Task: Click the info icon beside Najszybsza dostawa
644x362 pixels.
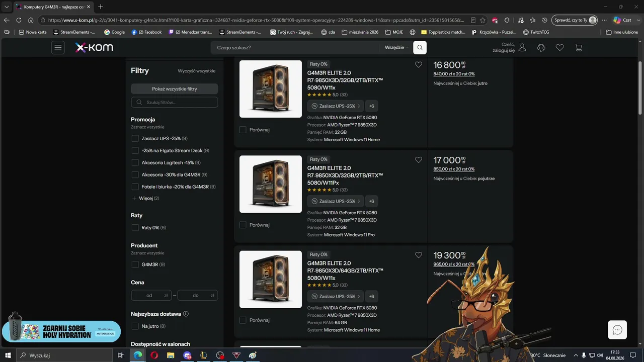Action: 186,314
